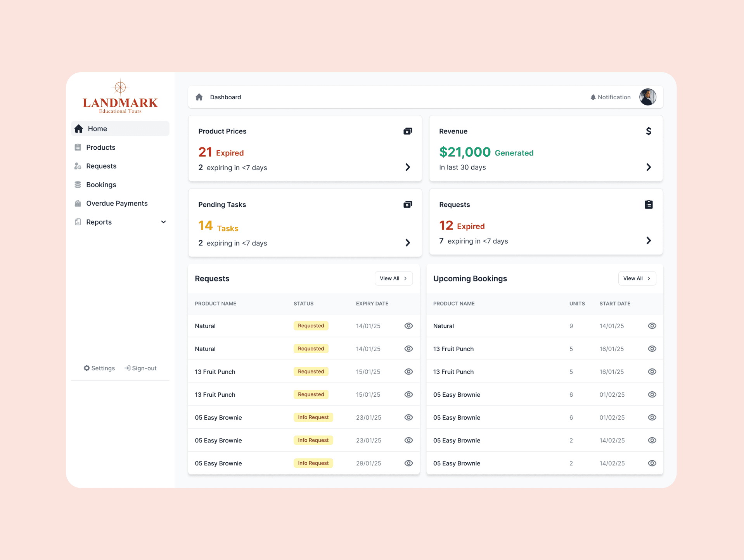This screenshot has width=744, height=560.
Task: Open details via the Revenue card chevron
Action: [649, 167]
